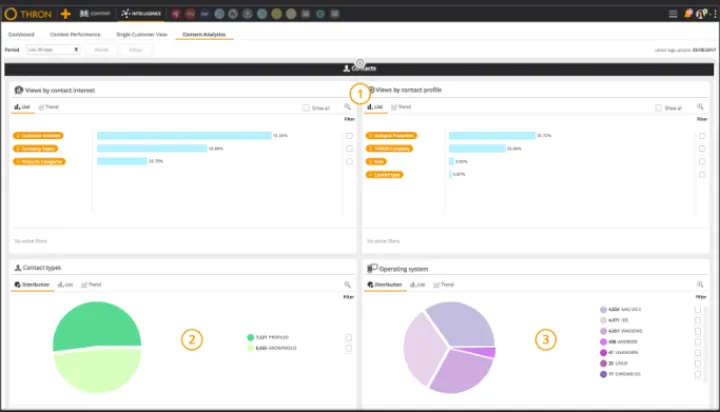The image size is (720, 412).
Task: Tick filter checkbox for MAC OS X
Action: [698, 310]
